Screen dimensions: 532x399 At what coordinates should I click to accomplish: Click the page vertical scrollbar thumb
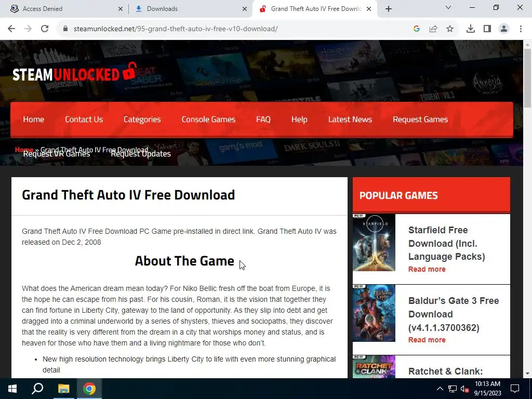point(527,78)
